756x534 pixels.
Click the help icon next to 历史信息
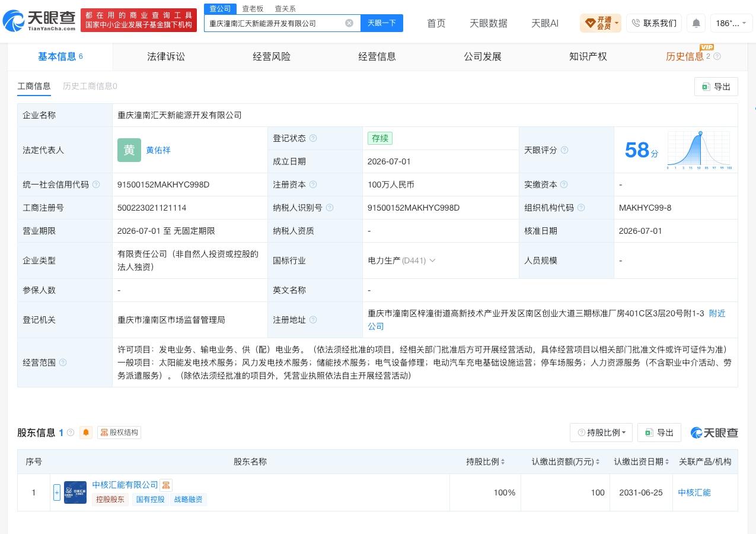click(717, 56)
